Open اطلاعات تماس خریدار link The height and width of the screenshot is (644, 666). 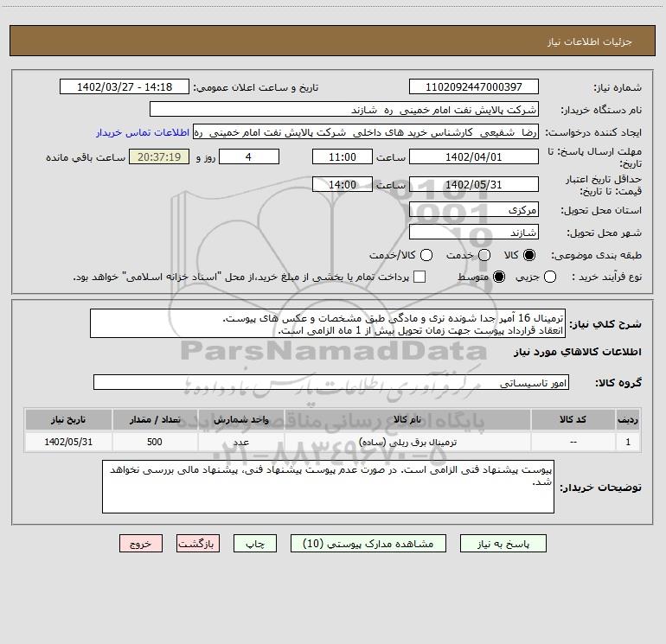pyautogui.click(x=143, y=132)
